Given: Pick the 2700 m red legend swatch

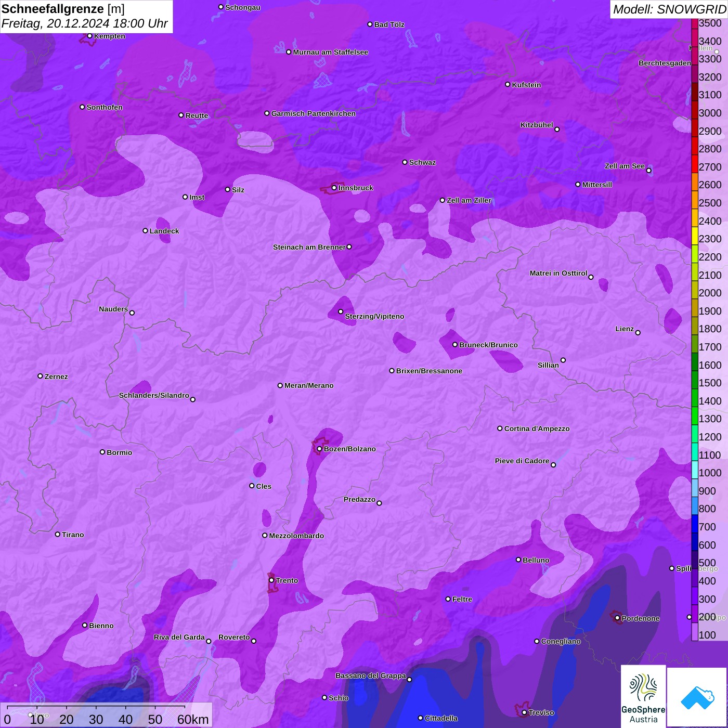Looking at the screenshot, I should pos(695,164).
